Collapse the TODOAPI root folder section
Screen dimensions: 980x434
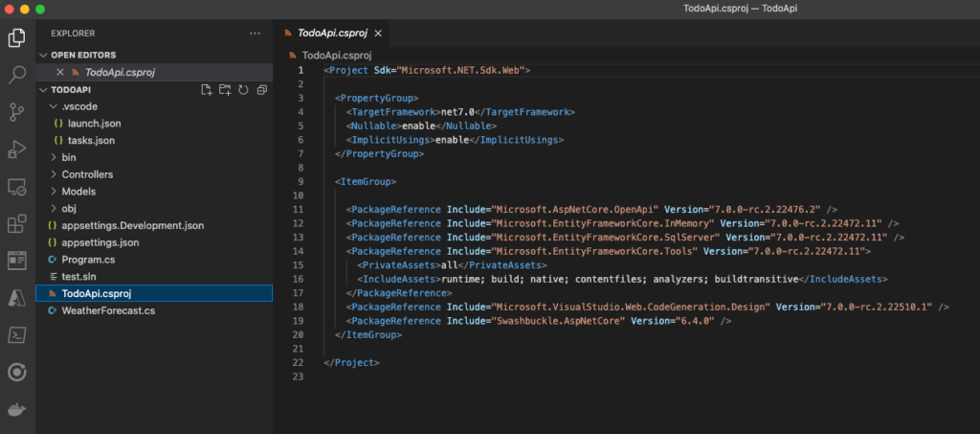coord(44,90)
